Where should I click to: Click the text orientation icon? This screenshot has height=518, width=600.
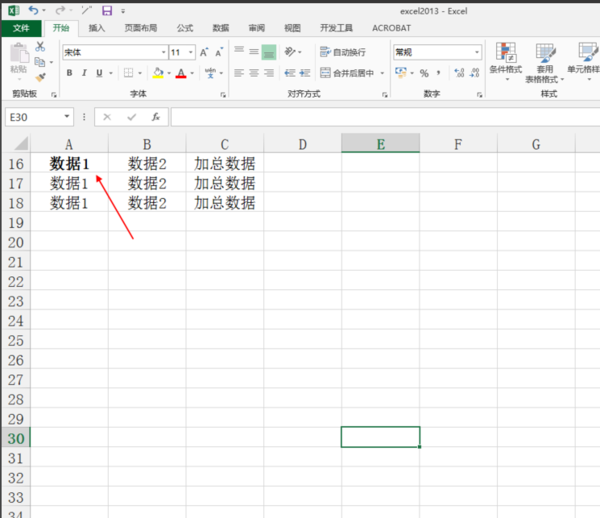(290, 51)
